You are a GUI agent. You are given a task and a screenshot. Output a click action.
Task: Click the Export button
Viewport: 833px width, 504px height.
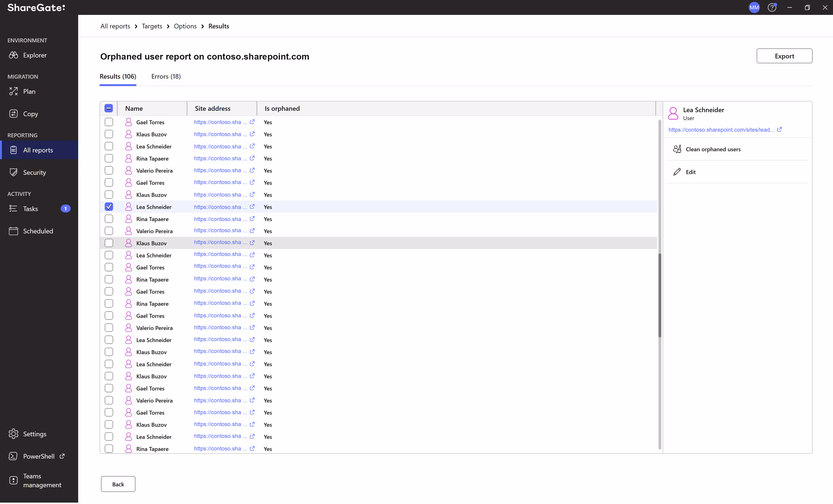[x=784, y=56]
